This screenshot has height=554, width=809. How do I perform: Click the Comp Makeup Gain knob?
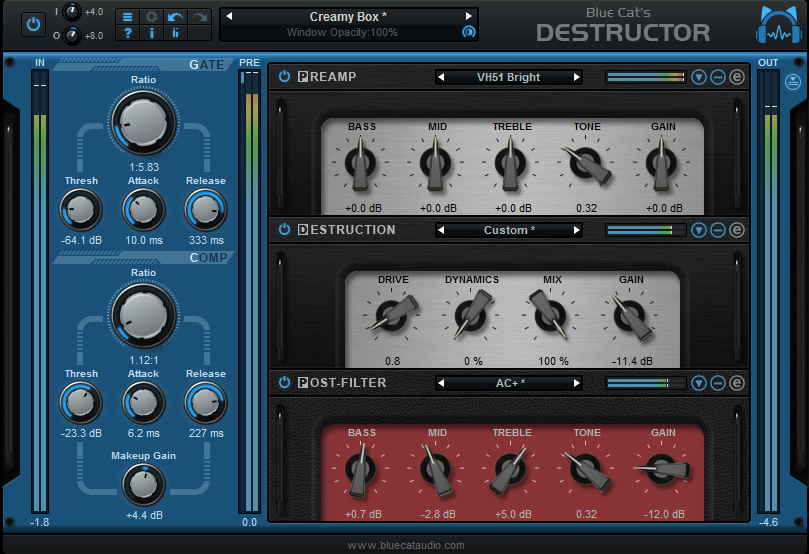pos(143,485)
